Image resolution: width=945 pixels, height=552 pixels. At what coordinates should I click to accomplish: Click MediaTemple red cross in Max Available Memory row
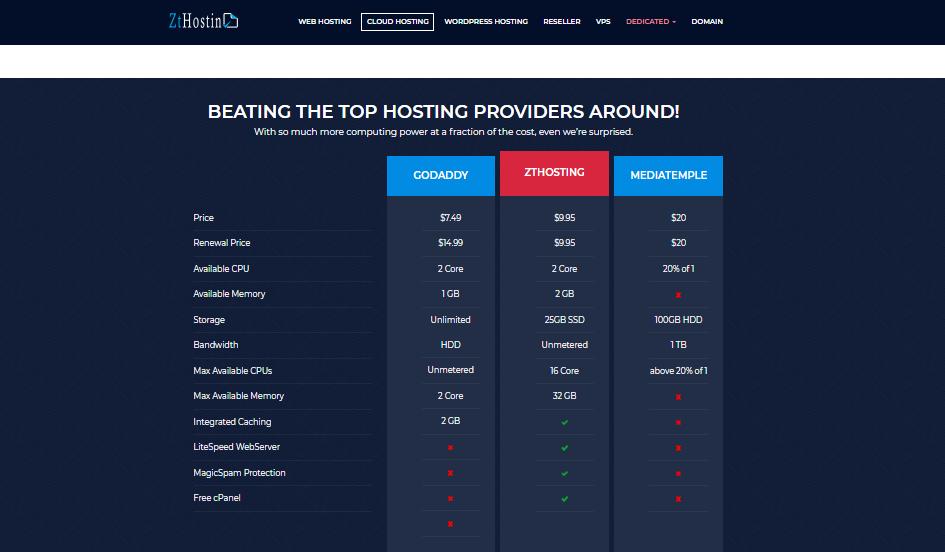point(679,397)
